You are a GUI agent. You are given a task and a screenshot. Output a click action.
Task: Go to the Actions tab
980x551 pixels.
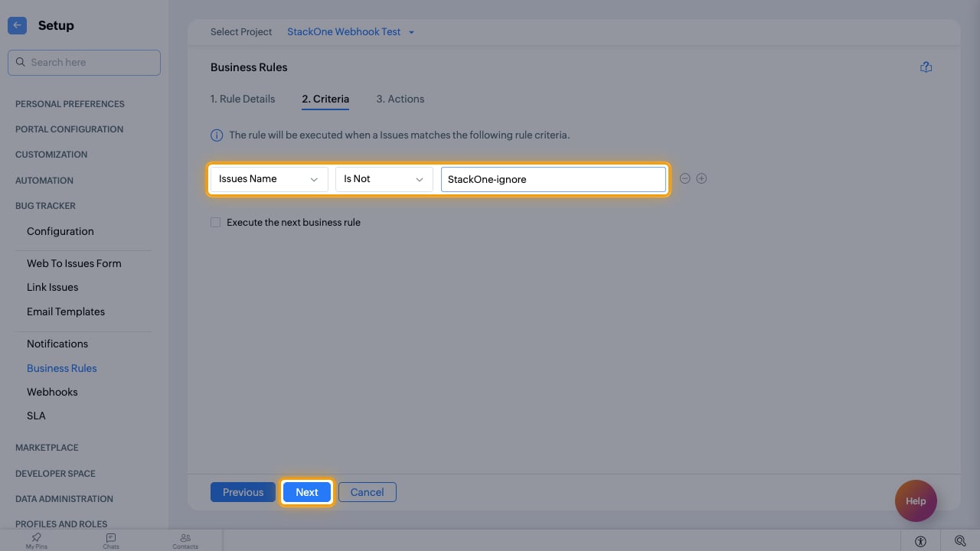pos(400,99)
